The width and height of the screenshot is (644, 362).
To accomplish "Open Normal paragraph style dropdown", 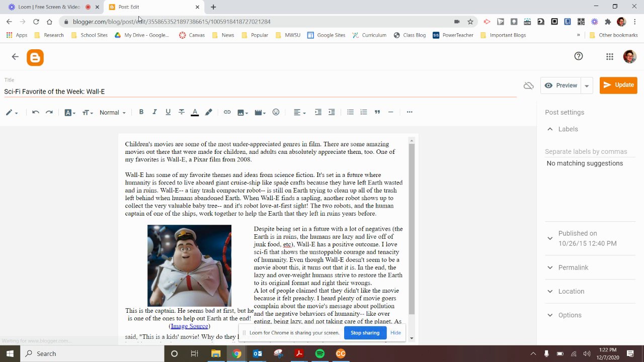I will (x=113, y=113).
